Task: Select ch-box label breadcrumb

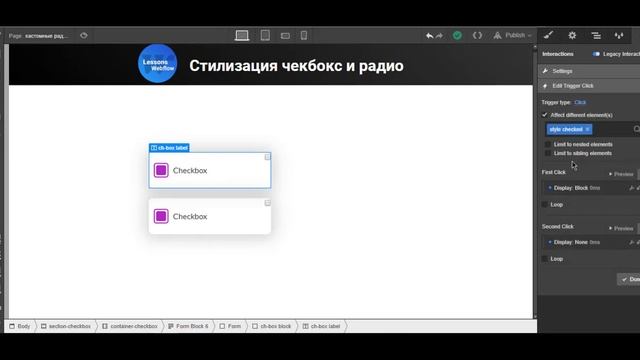Action: tap(321, 326)
